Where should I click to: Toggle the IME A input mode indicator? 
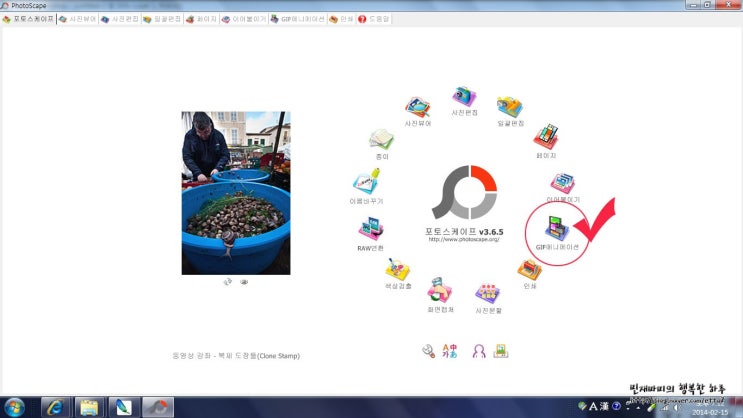point(593,406)
